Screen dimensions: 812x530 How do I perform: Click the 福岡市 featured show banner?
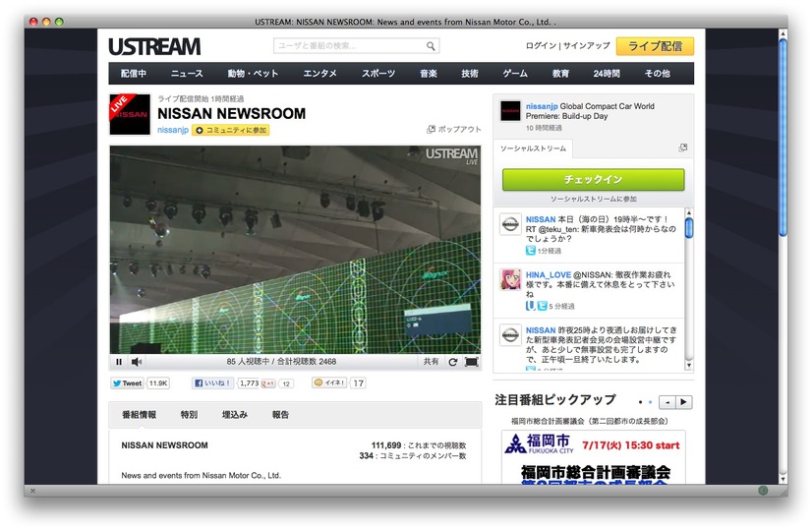pos(594,457)
